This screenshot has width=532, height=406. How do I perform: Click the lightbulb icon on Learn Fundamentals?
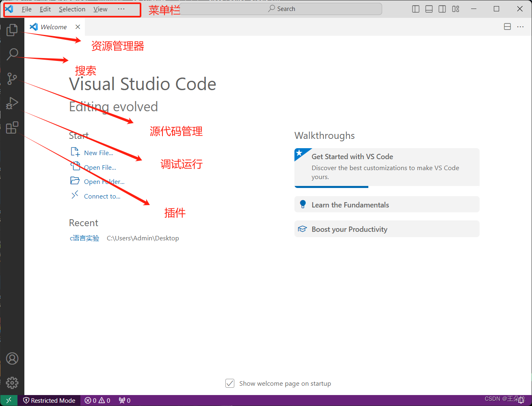click(303, 204)
